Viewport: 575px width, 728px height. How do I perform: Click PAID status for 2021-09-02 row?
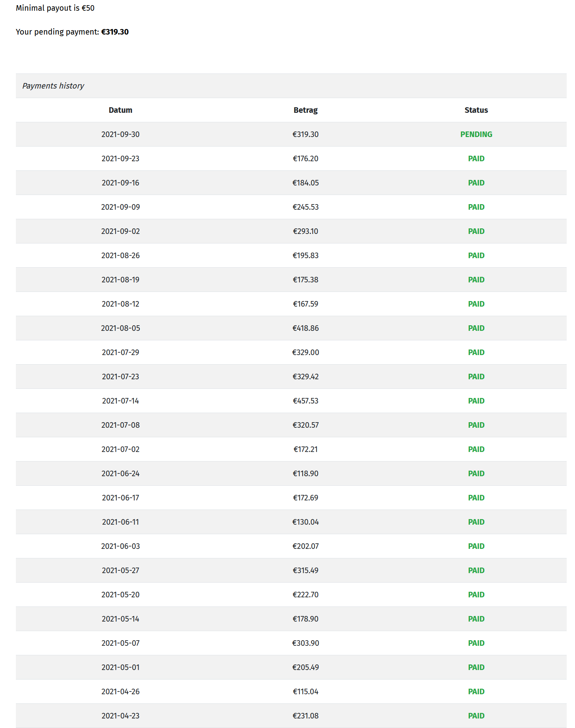(476, 231)
